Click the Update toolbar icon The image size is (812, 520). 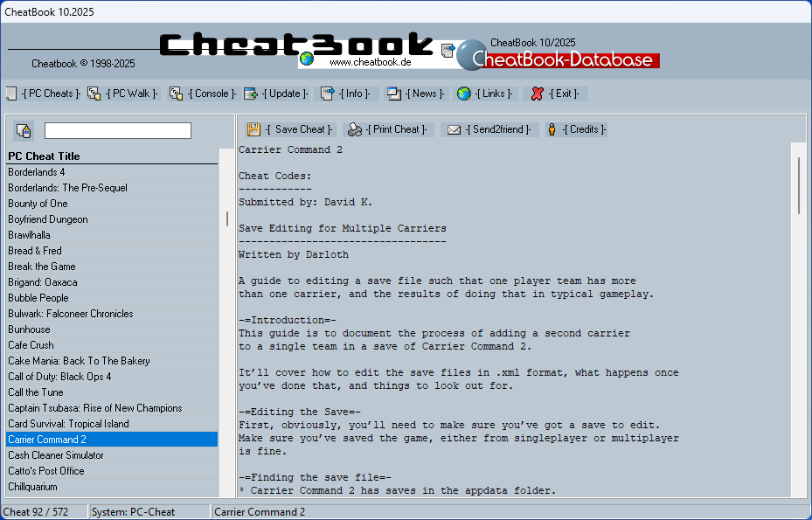click(x=251, y=94)
